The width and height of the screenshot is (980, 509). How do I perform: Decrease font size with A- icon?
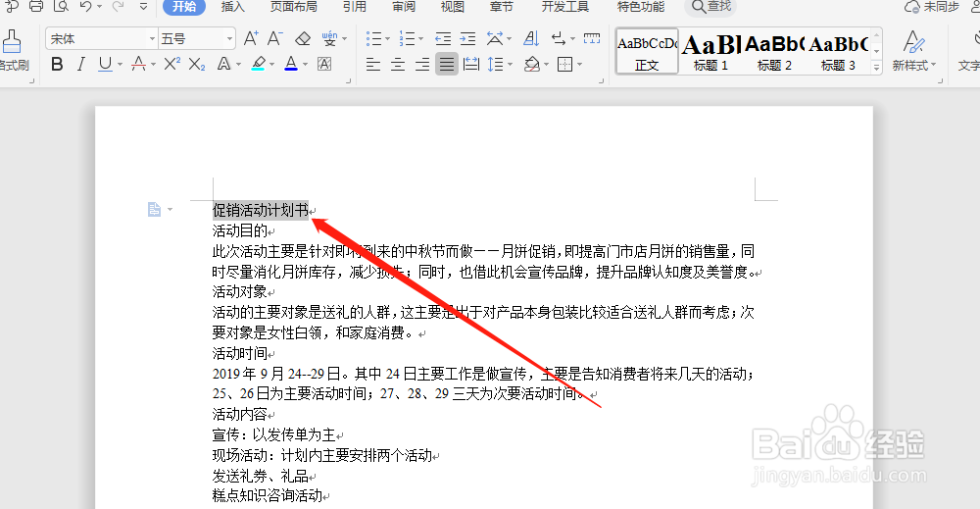275,39
